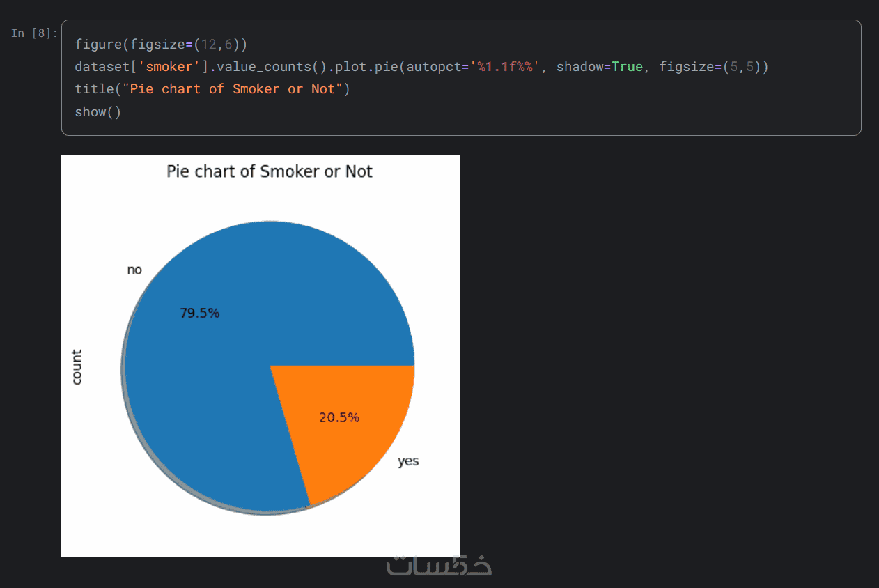Click the pie chart output image
The width and height of the screenshot is (879, 588).
pyautogui.click(x=260, y=355)
